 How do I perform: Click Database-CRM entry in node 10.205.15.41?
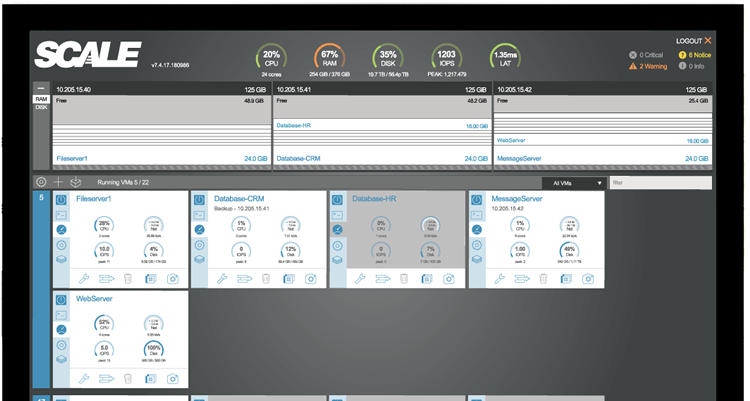pyautogui.click(x=382, y=157)
